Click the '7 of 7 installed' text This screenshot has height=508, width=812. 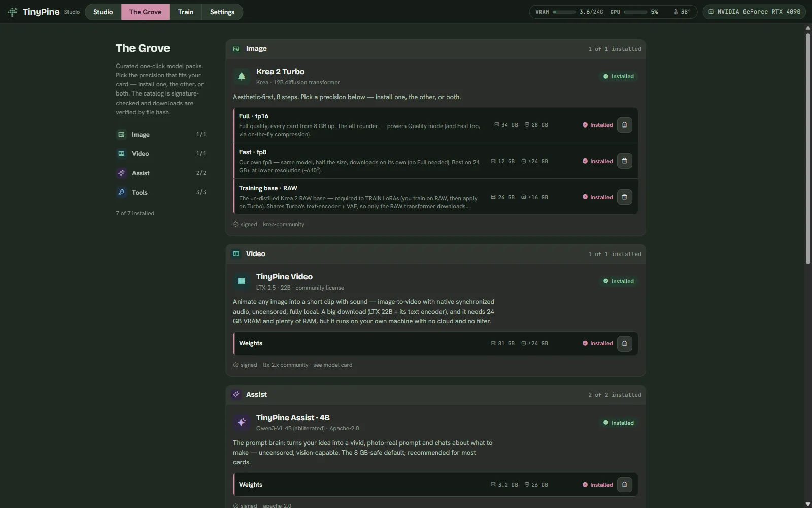[135, 214]
